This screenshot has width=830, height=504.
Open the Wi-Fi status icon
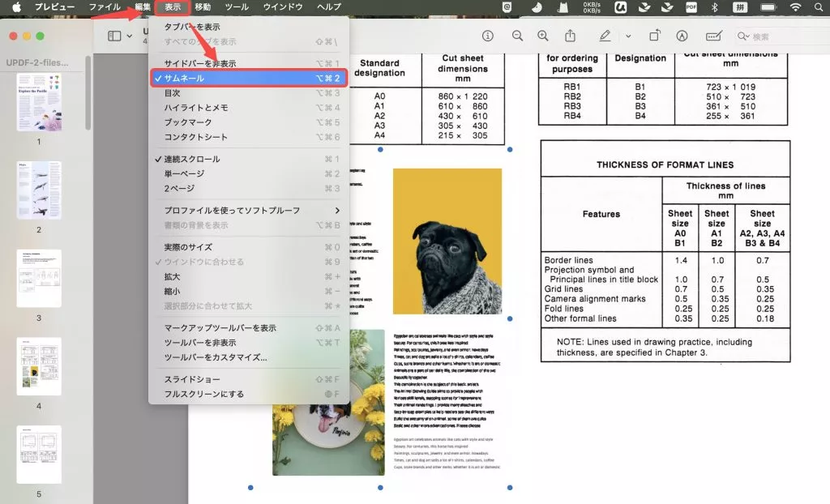[x=795, y=6]
